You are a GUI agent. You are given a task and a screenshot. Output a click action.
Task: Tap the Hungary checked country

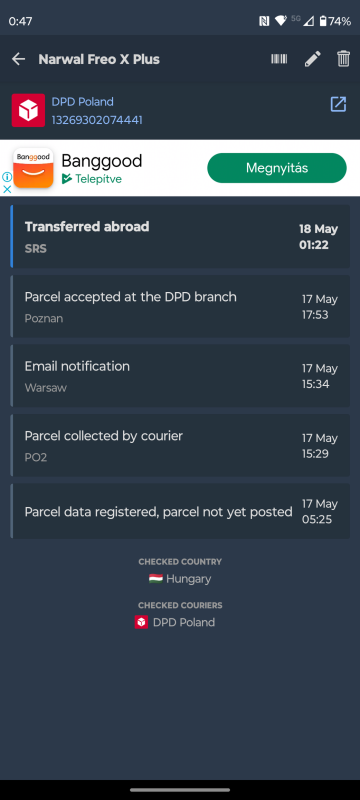click(180, 579)
